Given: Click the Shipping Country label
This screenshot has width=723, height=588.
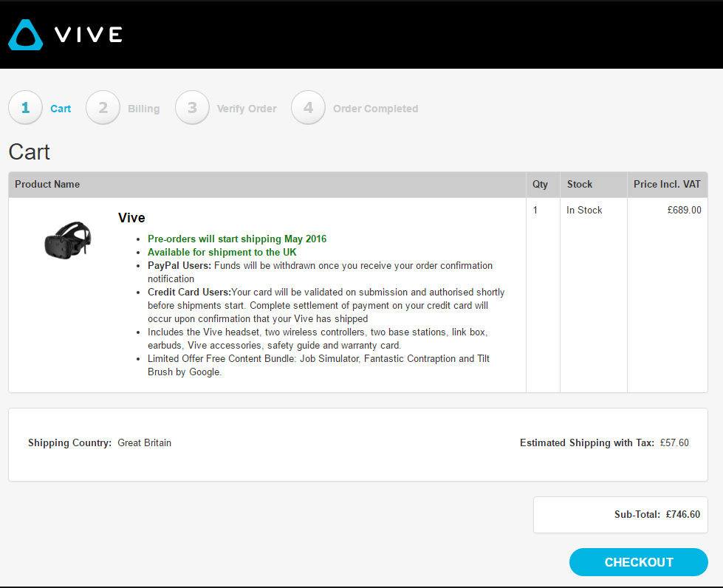Looking at the screenshot, I should point(69,442).
